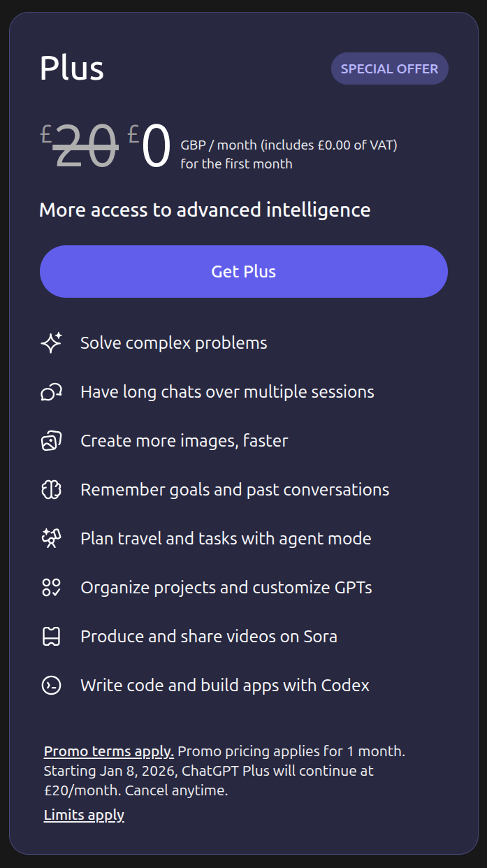
Task: Open the Limits apply link
Action: coord(84,815)
